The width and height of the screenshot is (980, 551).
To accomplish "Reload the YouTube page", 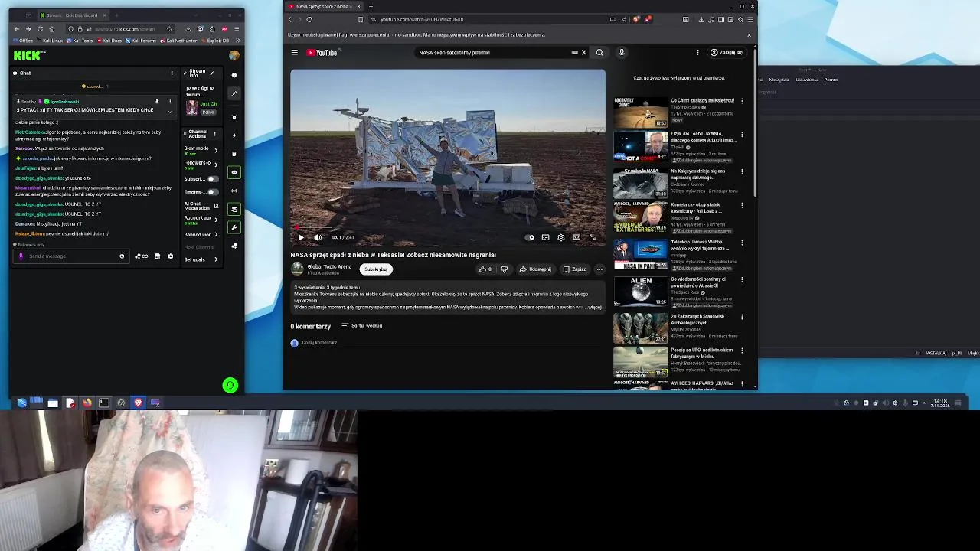I will (x=309, y=20).
